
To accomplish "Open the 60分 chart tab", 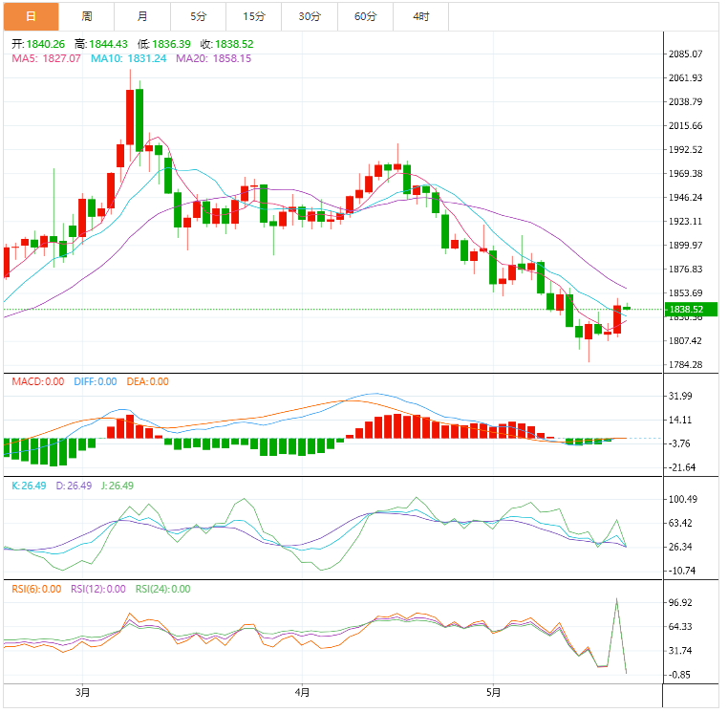I will pyautogui.click(x=365, y=16).
